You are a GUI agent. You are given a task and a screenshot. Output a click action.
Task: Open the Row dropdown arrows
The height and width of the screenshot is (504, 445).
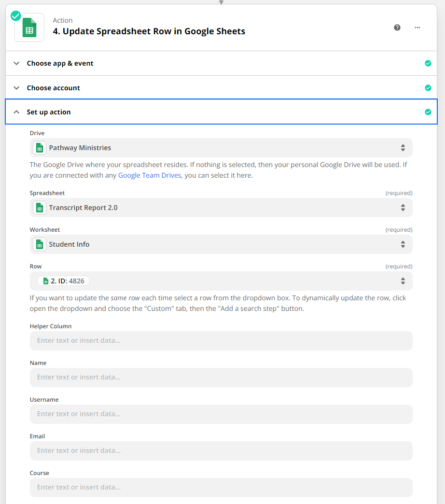coord(403,281)
